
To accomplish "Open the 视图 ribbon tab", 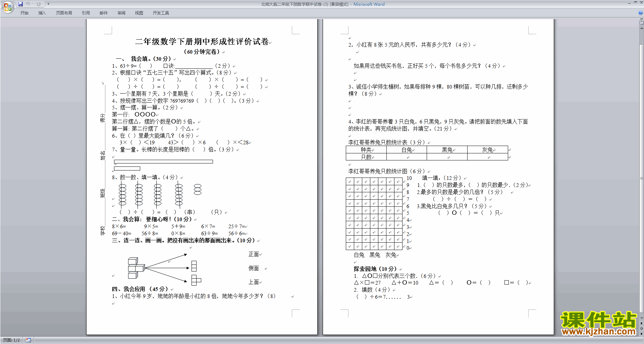I will point(139,13).
